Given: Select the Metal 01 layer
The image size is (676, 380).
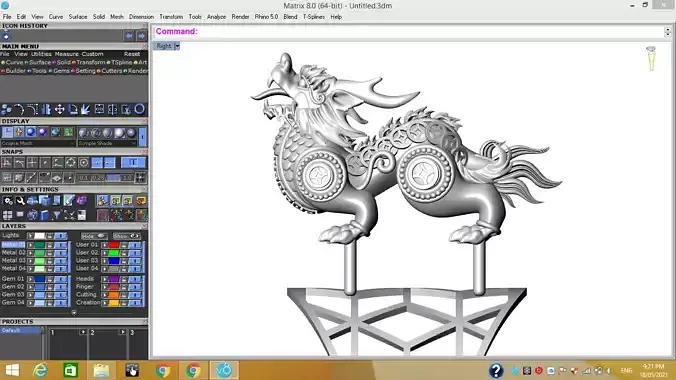Looking at the screenshot, I should 13,245.
